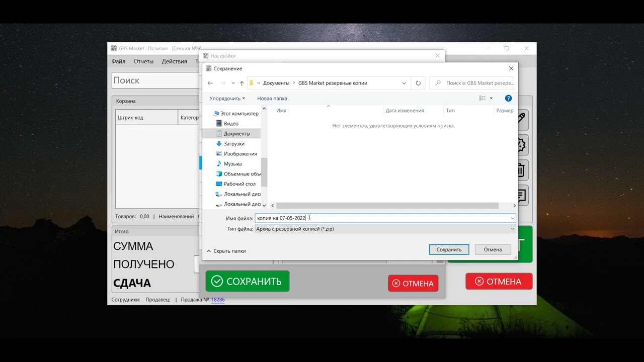Click green СОХРАНИТЬ in settings window
Image resolution: width=644 pixels, height=362 pixels.
(248, 281)
